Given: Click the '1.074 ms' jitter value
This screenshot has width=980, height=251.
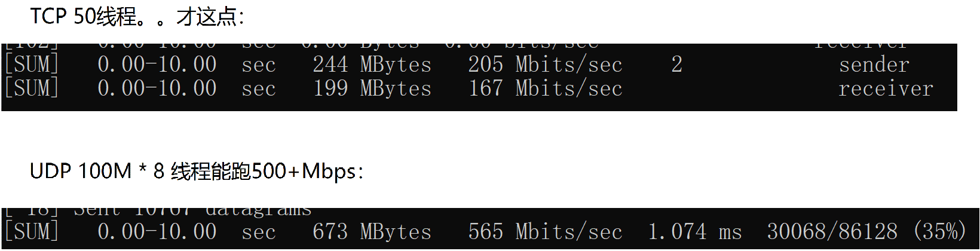Looking at the screenshot, I should tap(695, 231).
